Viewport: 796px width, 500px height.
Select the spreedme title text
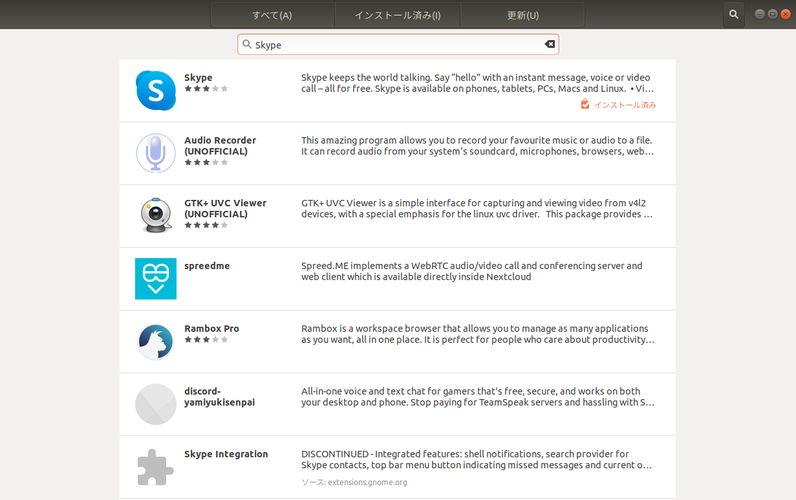tap(207, 265)
